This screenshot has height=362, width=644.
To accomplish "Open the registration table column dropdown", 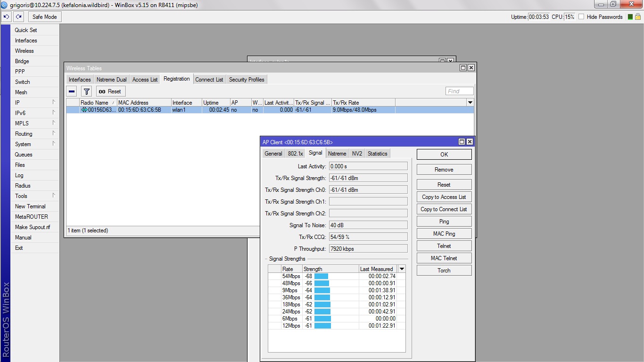I will pos(470,102).
